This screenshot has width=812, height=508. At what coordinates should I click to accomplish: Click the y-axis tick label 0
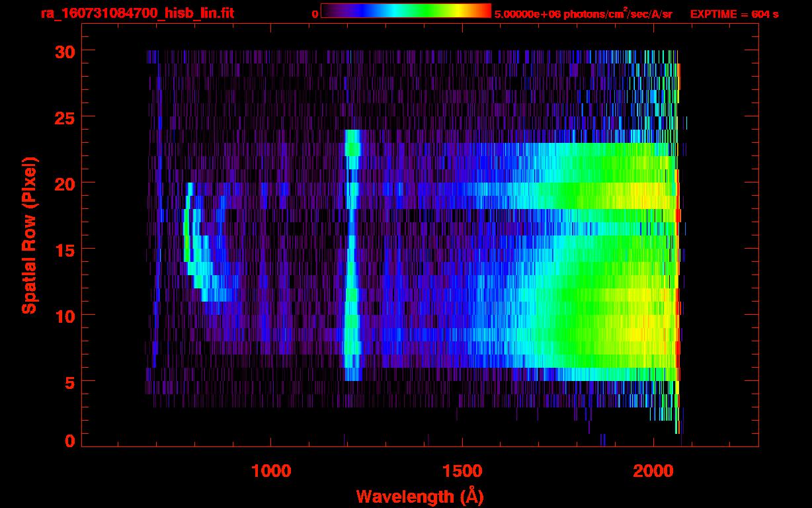(70, 441)
